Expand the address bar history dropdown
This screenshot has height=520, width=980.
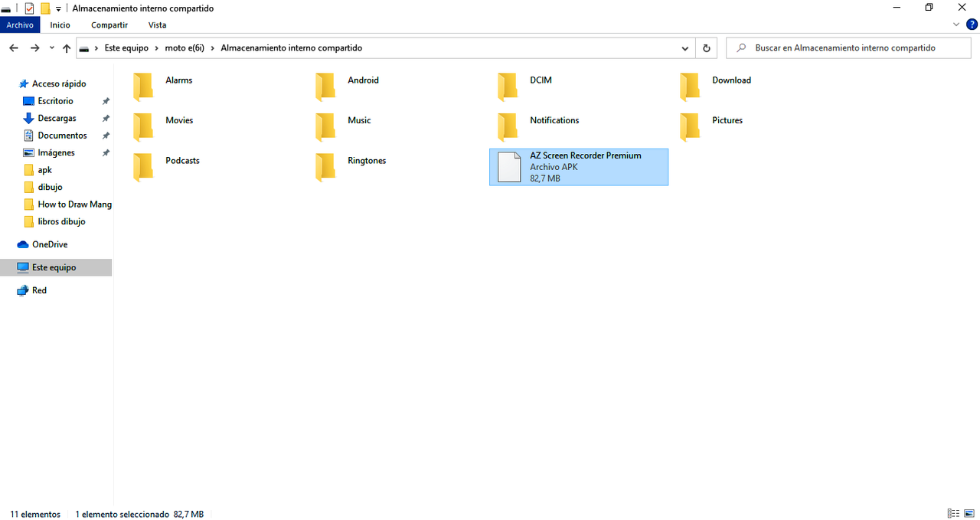click(x=685, y=47)
